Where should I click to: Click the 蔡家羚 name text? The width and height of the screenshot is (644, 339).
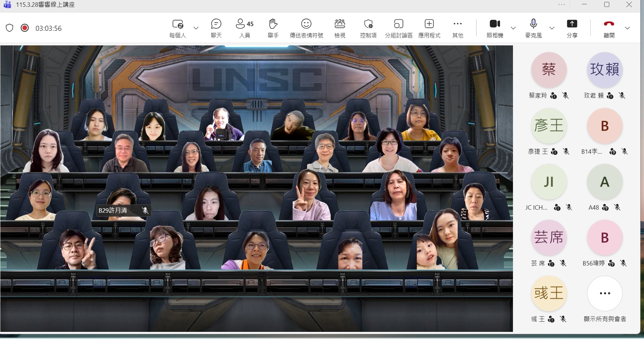[x=538, y=96]
